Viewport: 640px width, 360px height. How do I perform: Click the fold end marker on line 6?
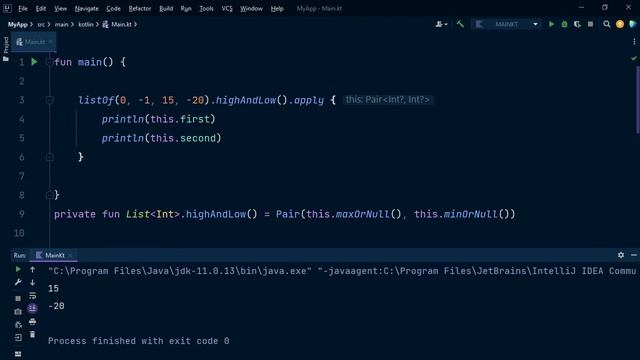click(49, 157)
